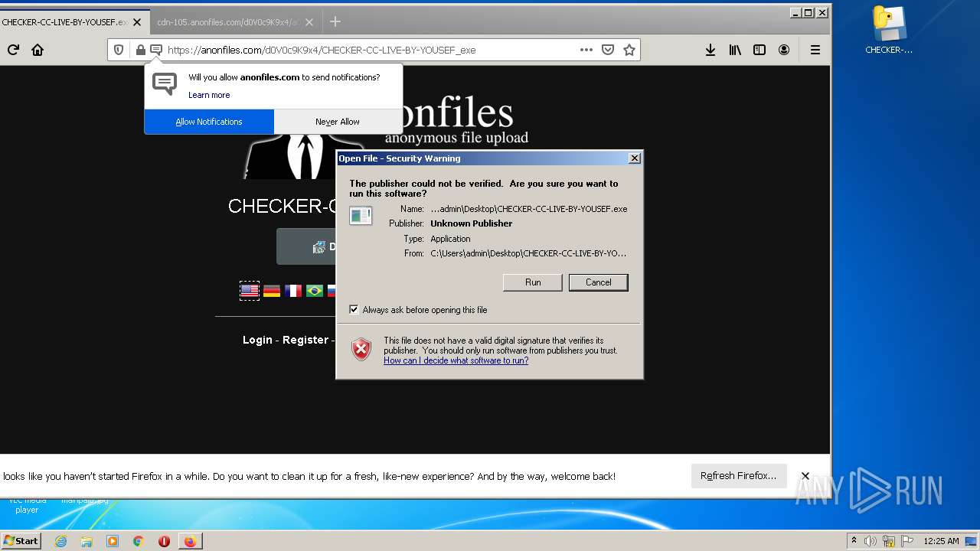Open Windows Start menu
980x551 pixels.
point(21,541)
